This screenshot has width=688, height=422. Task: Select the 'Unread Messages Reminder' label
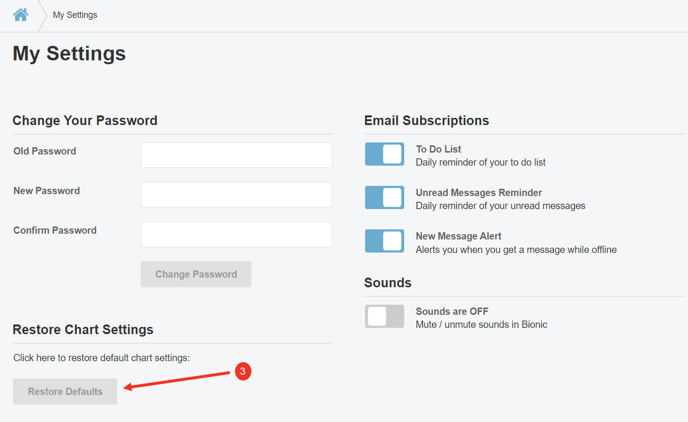coord(479,193)
